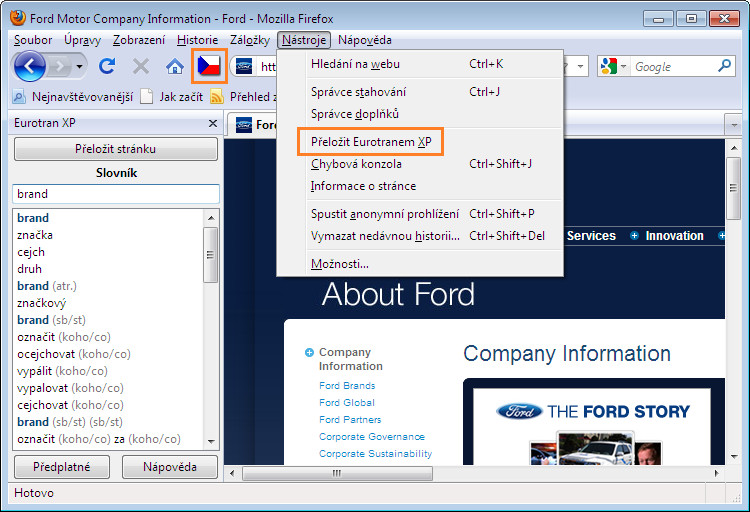This screenshot has height=512, width=750.
Task: Switch to the Ford page tab
Action: [252, 125]
